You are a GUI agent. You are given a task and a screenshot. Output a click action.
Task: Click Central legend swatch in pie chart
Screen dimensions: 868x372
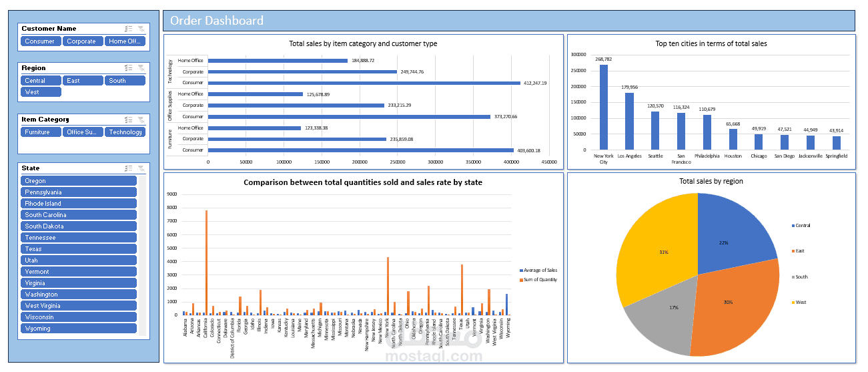pos(793,225)
